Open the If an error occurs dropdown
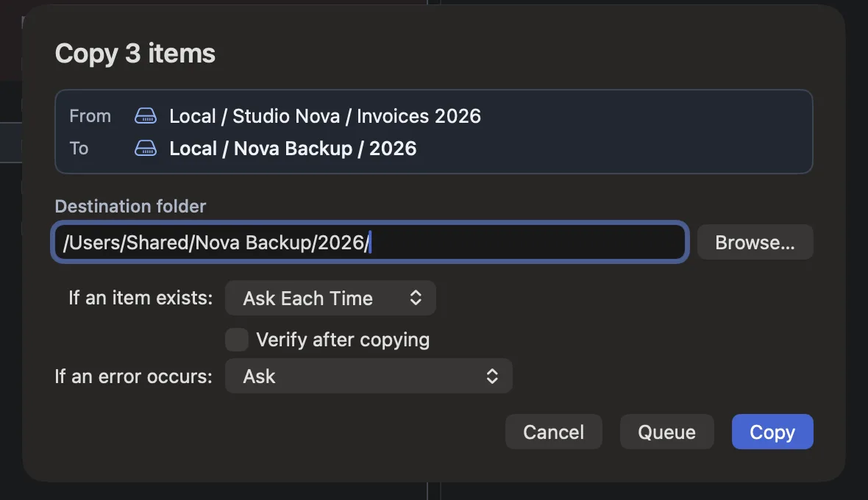 [369, 376]
